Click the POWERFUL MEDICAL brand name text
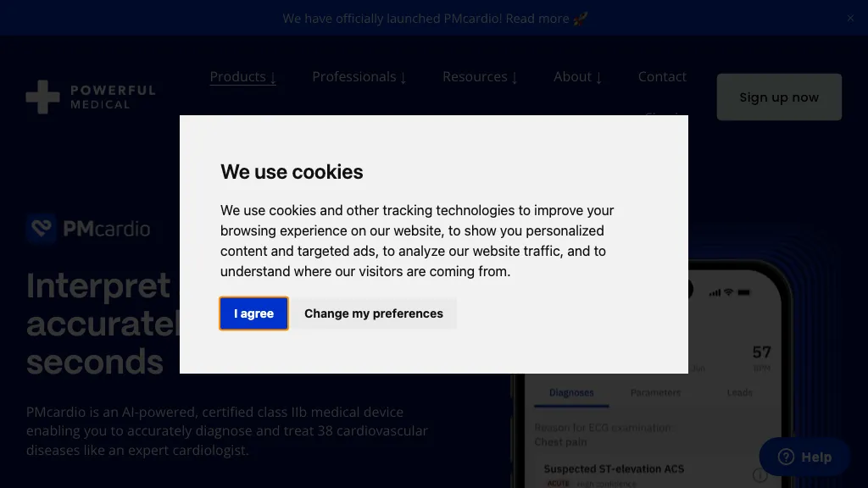The image size is (868, 488). 113,97
